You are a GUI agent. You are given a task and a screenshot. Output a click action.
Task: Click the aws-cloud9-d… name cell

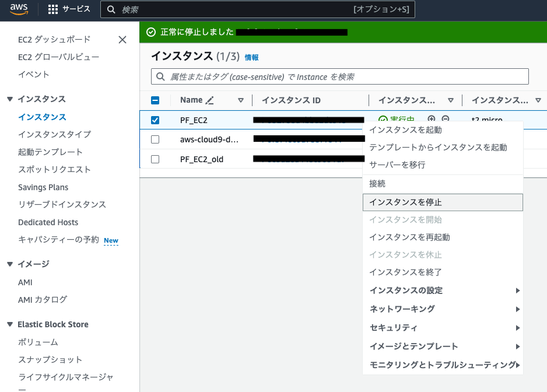(209, 139)
